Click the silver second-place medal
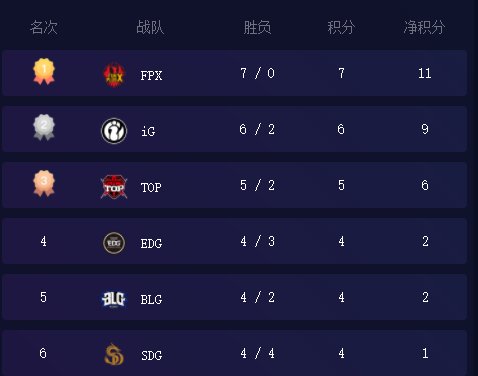The width and height of the screenshot is (478, 376). pyautogui.click(x=44, y=127)
